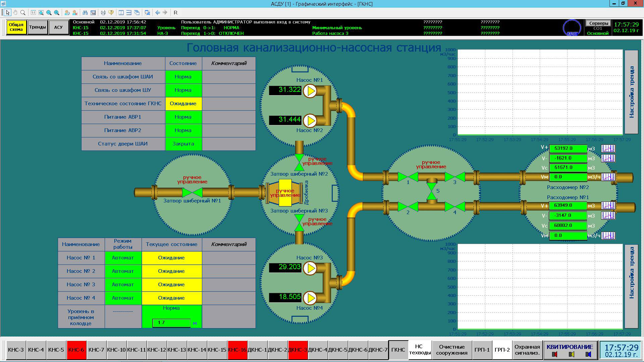Click Техническое состояние ГКНС Ожидание cell

183,104
